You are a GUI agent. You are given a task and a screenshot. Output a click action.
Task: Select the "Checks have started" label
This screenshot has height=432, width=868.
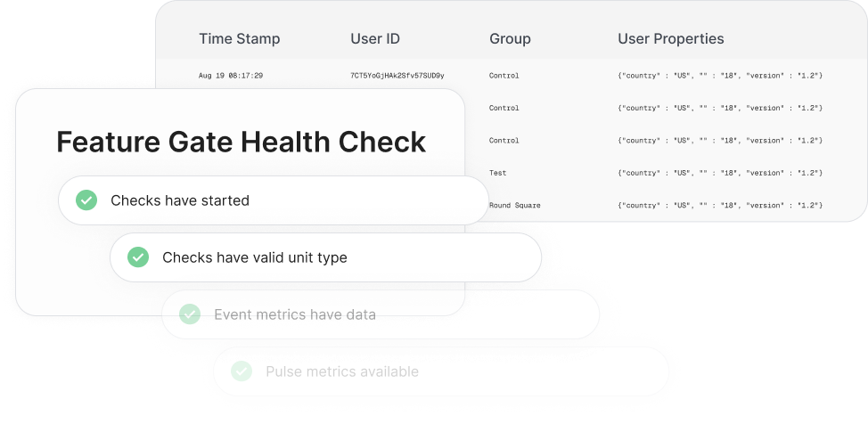point(180,200)
